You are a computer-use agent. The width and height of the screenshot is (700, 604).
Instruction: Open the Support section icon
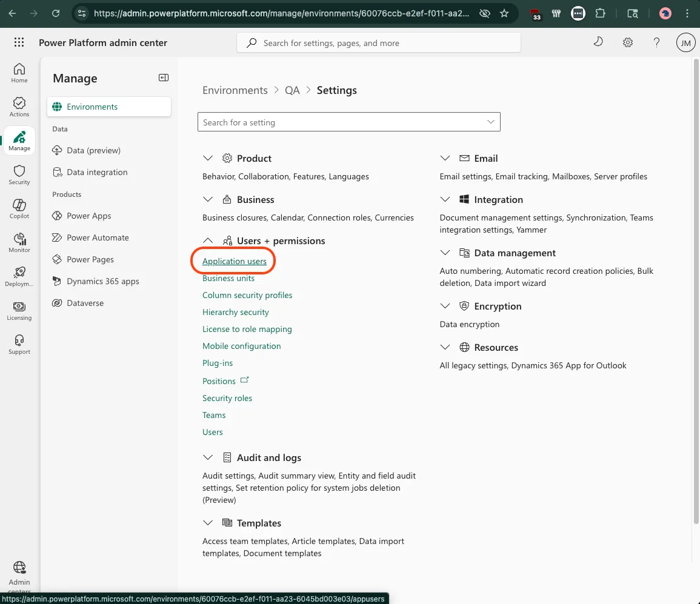19,344
